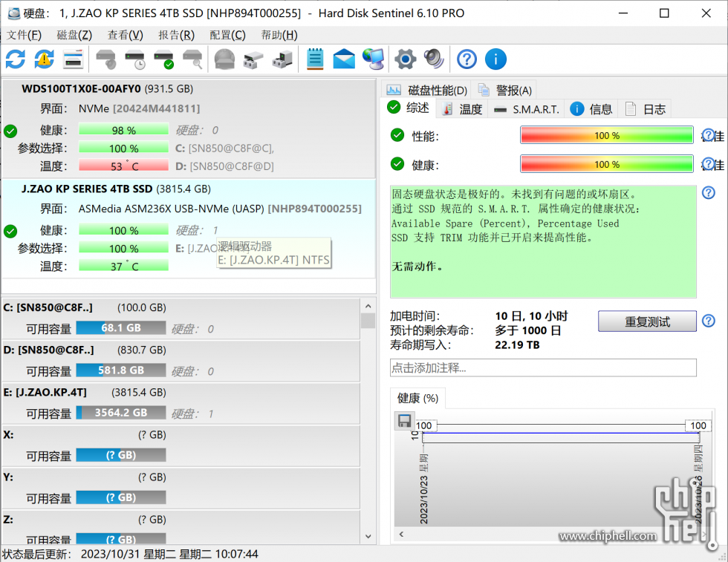
Task: Click the help icon beside repeat test button
Action: (x=709, y=321)
